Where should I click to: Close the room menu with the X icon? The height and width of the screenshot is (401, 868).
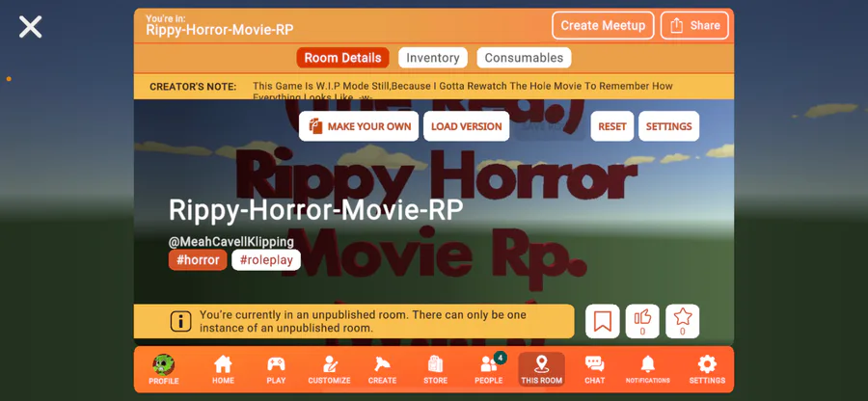(31, 27)
